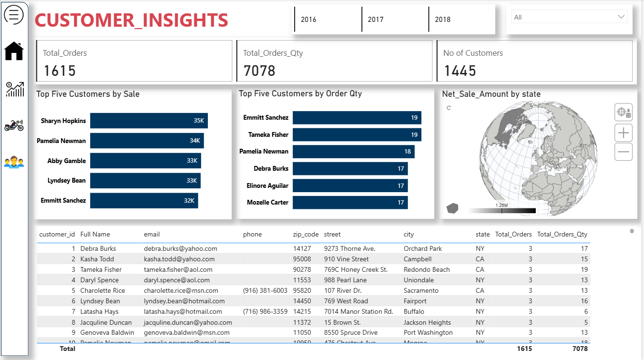
Task: Select the 2017 year slicer tile
Action: click(395, 20)
